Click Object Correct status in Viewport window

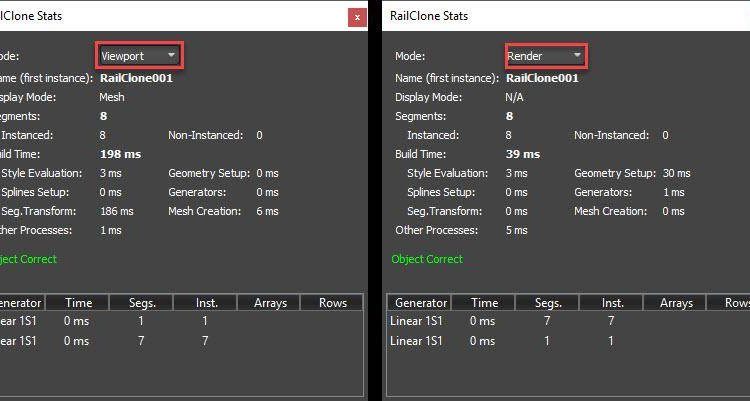click(28, 259)
